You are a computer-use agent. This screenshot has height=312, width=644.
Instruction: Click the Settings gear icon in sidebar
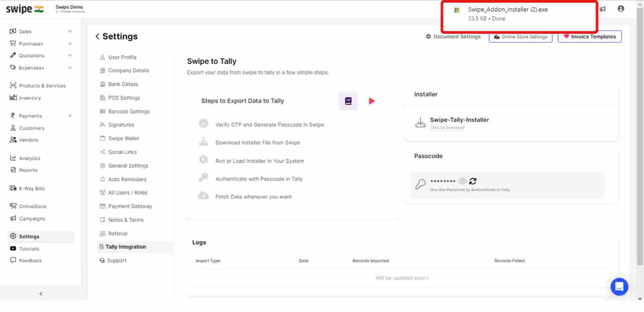[x=13, y=236]
